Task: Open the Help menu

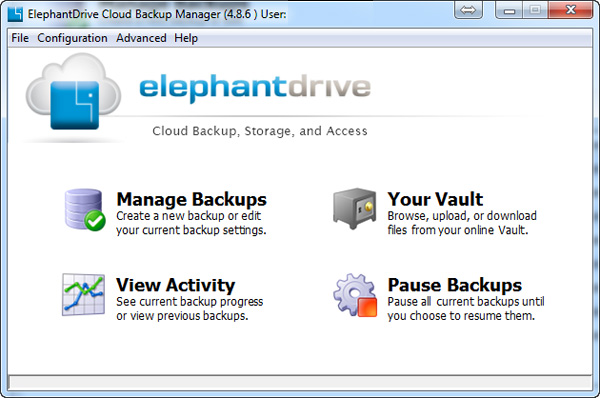Action: [186, 38]
